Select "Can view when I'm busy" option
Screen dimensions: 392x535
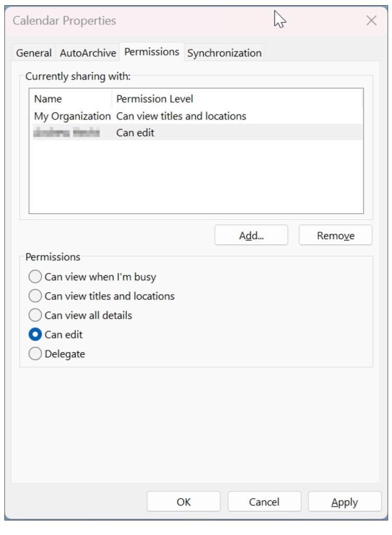[x=35, y=276]
